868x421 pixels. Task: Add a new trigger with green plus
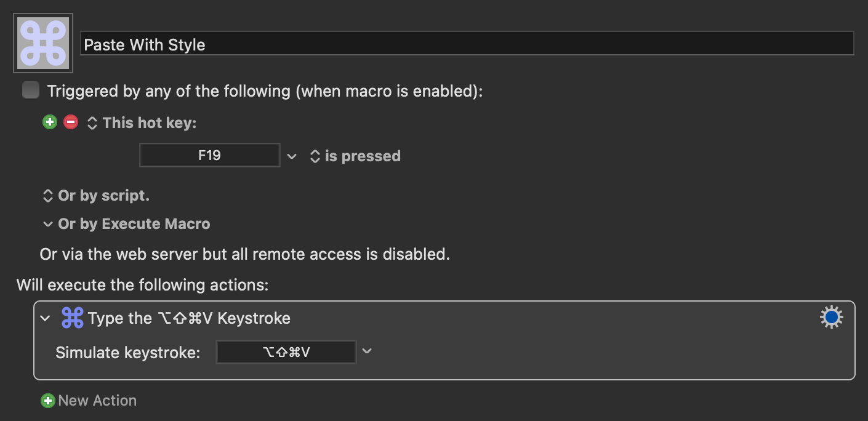(49, 122)
